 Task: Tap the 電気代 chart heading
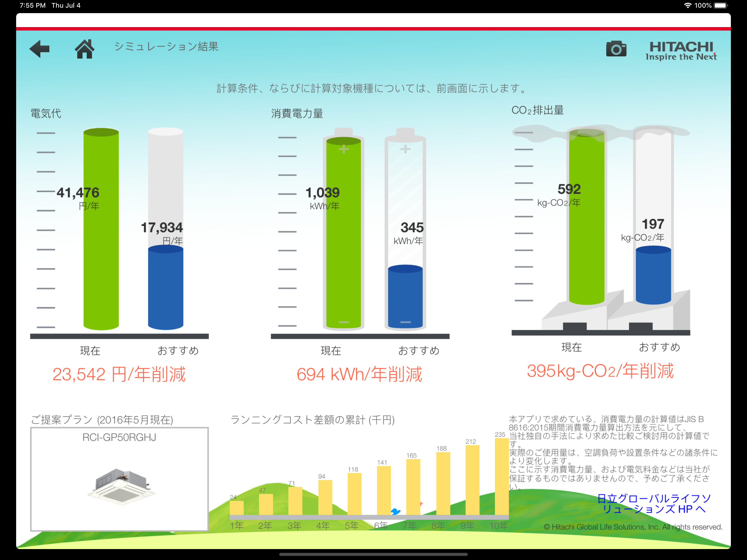pyautogui.click(x=46, y=113)
